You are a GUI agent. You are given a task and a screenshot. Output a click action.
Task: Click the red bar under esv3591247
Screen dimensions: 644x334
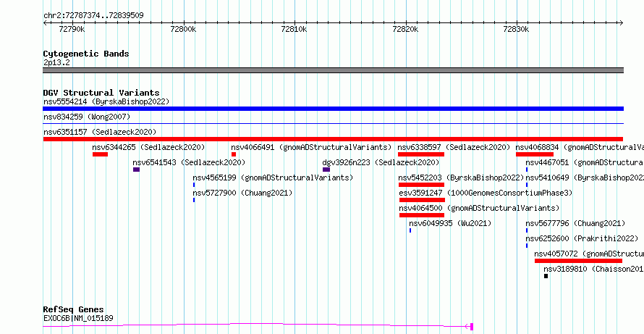tap(422, 200)
